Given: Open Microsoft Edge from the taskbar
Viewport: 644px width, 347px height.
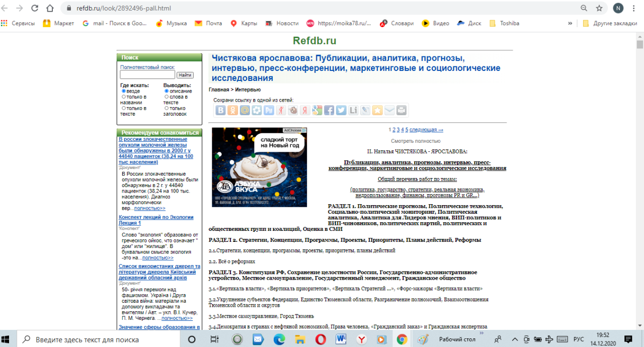Looking at the screenshot, I should [279, 339].
